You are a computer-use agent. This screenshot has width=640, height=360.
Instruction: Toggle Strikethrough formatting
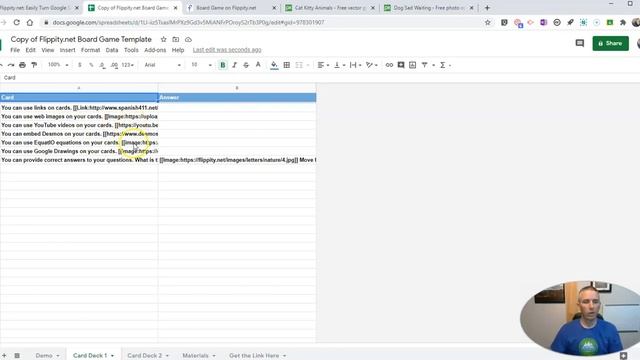246,65
